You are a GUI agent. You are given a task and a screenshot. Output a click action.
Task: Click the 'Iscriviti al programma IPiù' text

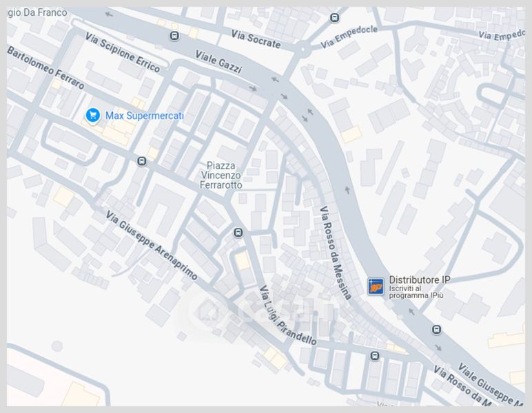click(x=416, y=292)
